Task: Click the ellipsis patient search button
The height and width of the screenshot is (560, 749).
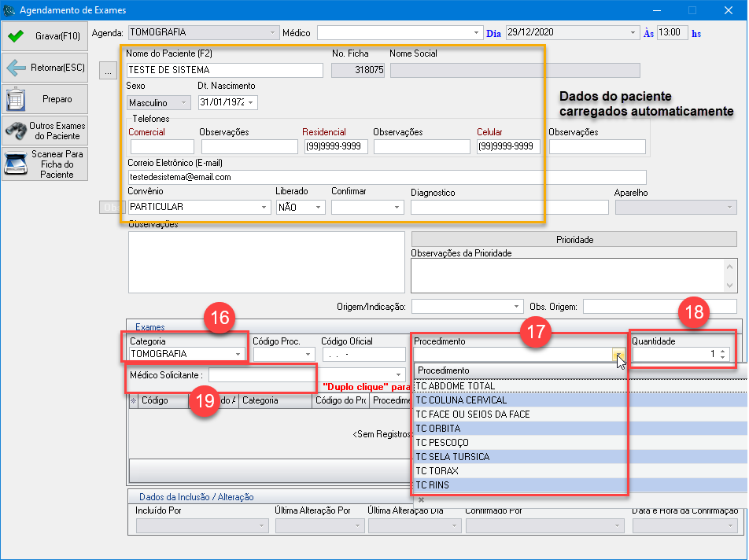Action: pyautogui.click(x=108, y=71)
